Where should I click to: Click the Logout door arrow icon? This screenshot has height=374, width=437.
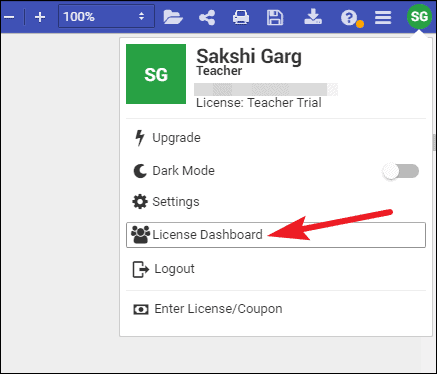click(141, 269)
